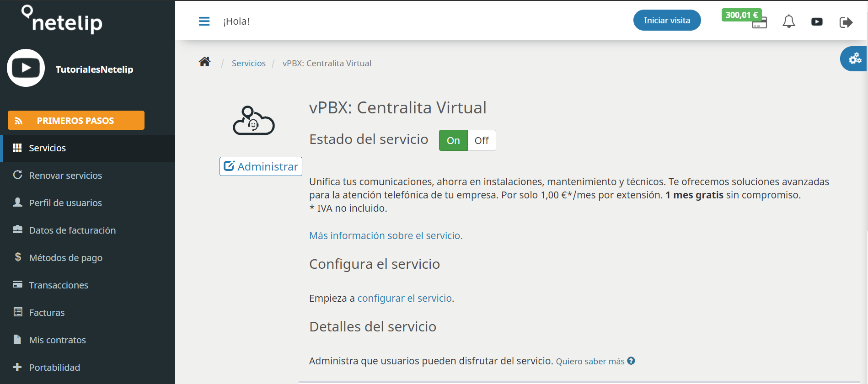Screen dimensions: 868x384
Task: Click the vPBX cloud service icon
Action: point(253,121)
